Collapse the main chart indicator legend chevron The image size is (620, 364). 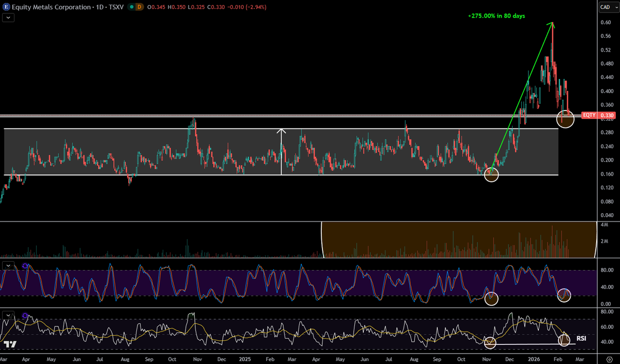coord(8,17)
